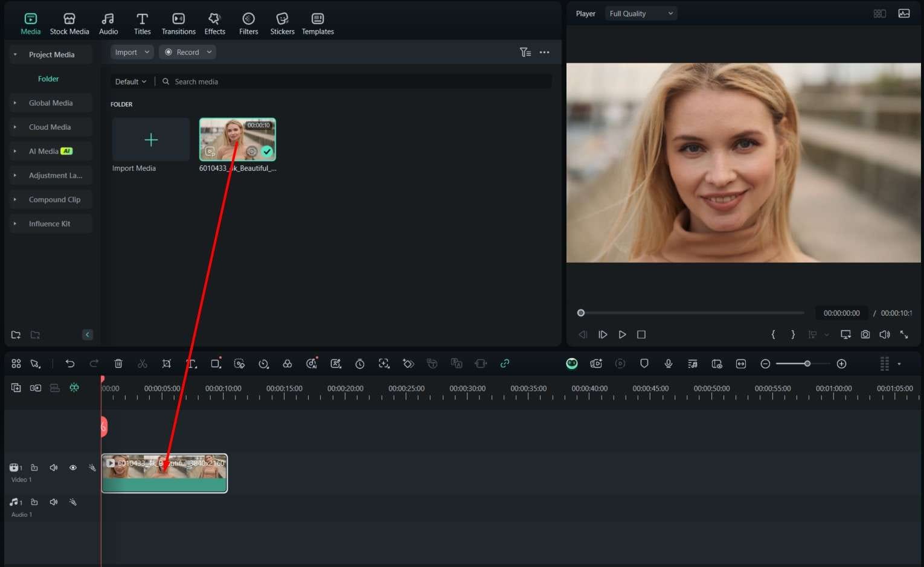Delete the selected clip with trash icon
This screenshot has width=924, height=567.
(x=118, y=364)
